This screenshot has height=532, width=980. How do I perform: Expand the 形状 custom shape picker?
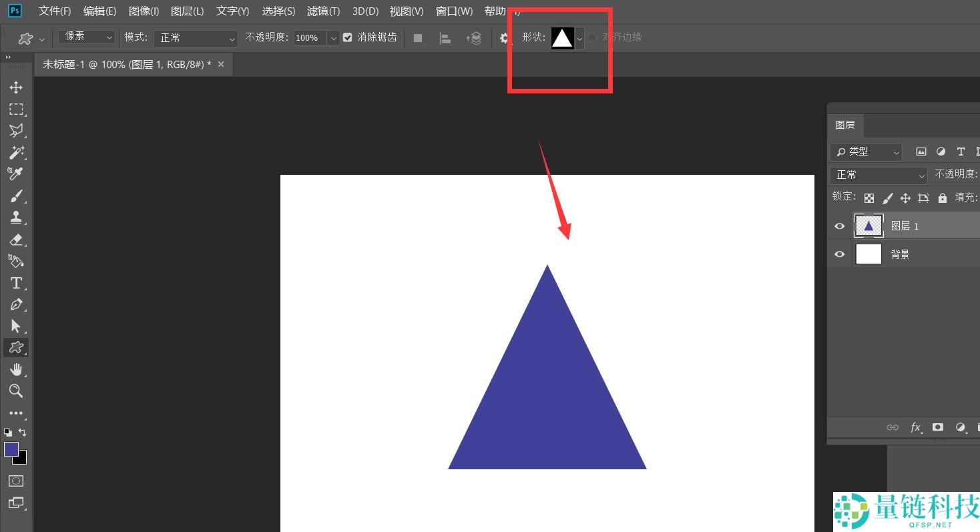tap(579, 38)
